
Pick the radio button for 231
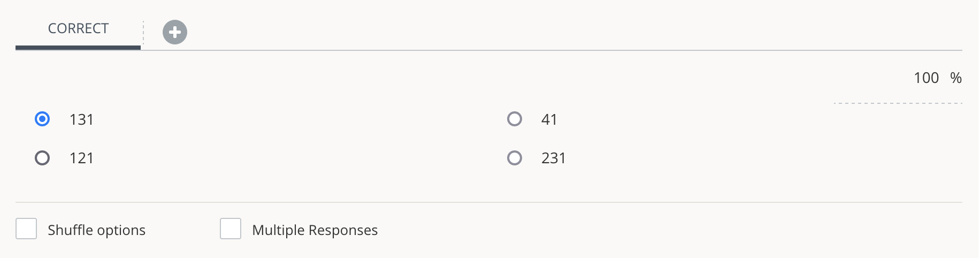coord(515,158)
